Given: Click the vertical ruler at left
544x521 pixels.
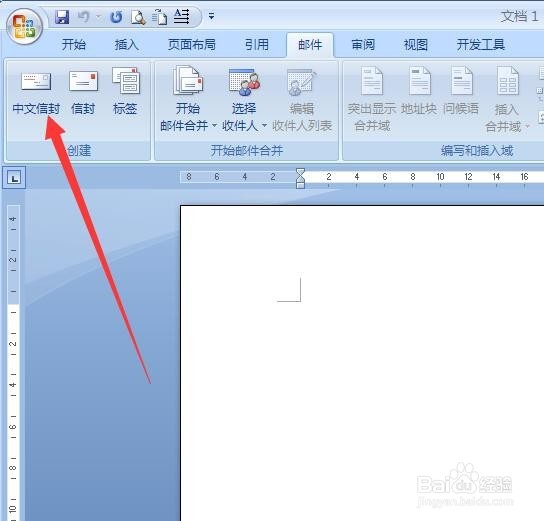Looking at the screenshot, I should (x=13, y=363).
